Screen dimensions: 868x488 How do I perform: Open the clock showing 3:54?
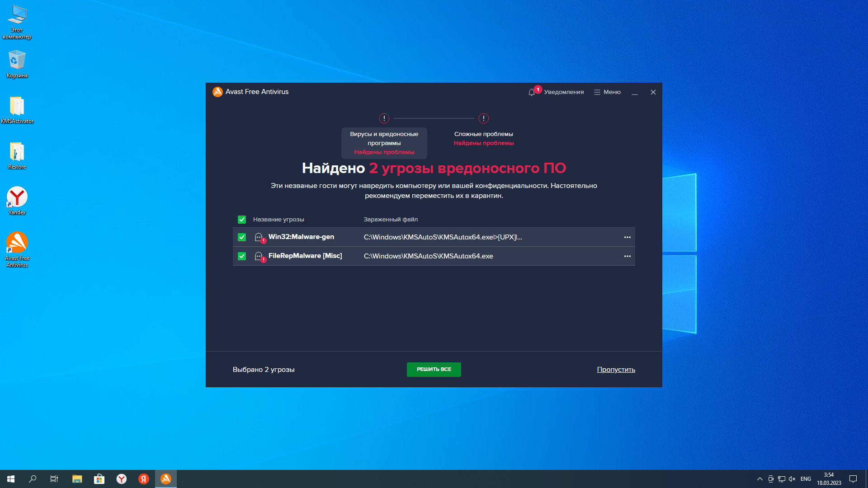[x=829, y=479]
